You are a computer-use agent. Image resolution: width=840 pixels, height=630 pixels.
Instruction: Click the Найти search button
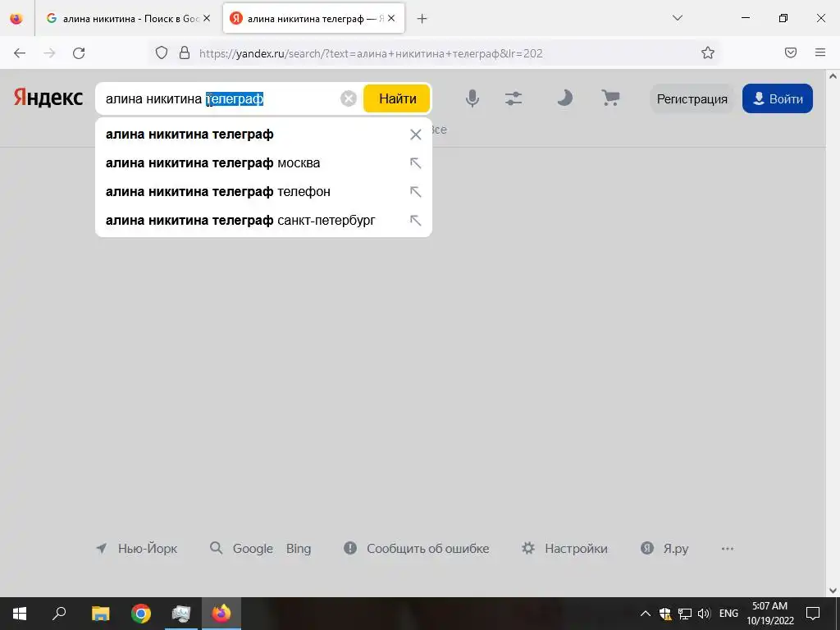[x=397, y=98]
